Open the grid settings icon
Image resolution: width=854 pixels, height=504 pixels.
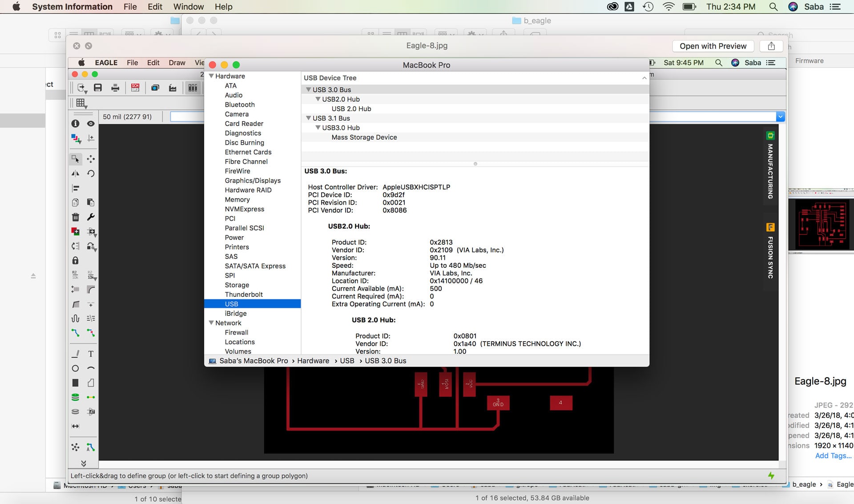pyautogui.click(x=81, y=103)
